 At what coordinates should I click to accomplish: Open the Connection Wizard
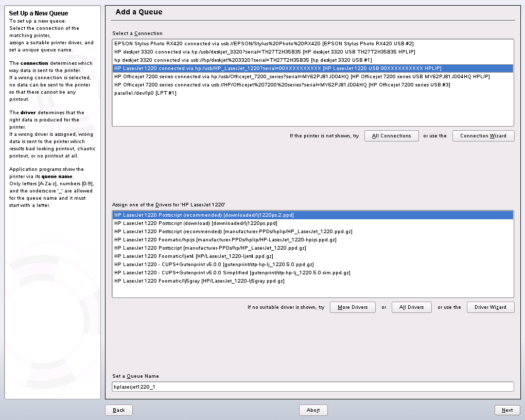(483, 136)
